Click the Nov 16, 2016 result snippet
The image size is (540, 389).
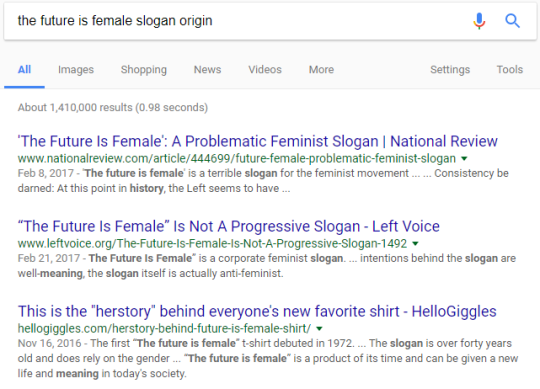(x=268, y=358)
